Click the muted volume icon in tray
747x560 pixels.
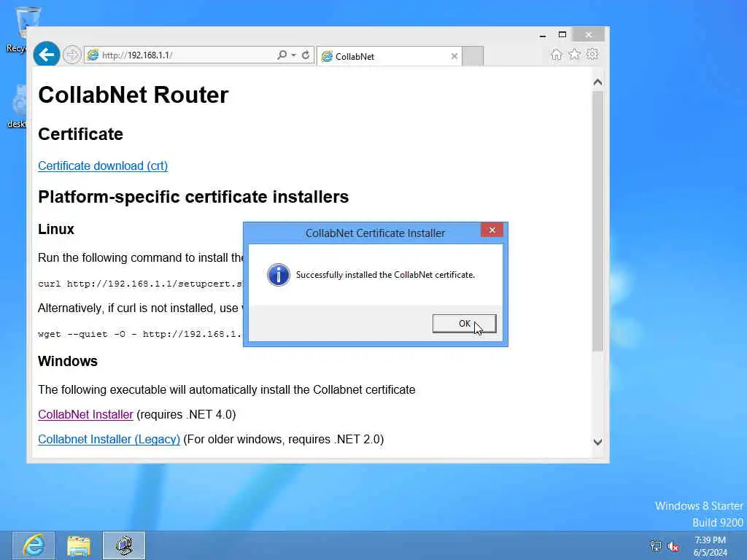(x=673, y=547)
